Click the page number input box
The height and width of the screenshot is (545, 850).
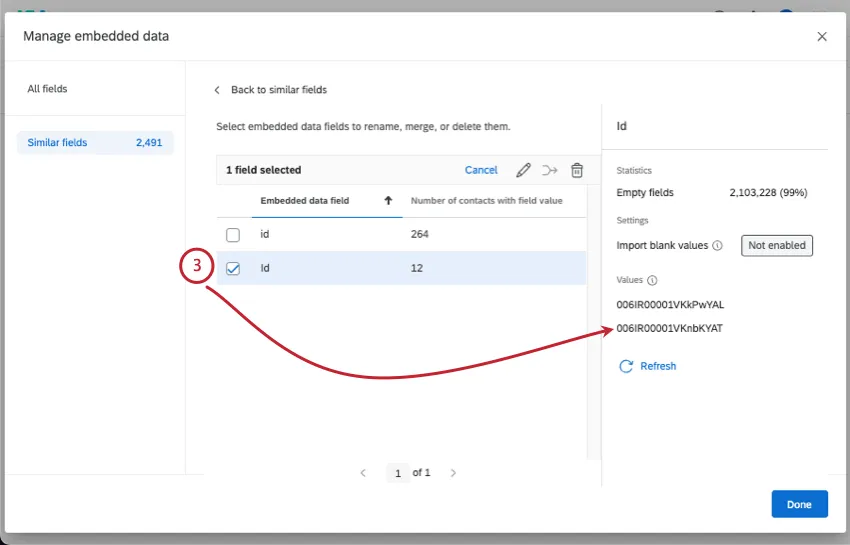point(398,473)
